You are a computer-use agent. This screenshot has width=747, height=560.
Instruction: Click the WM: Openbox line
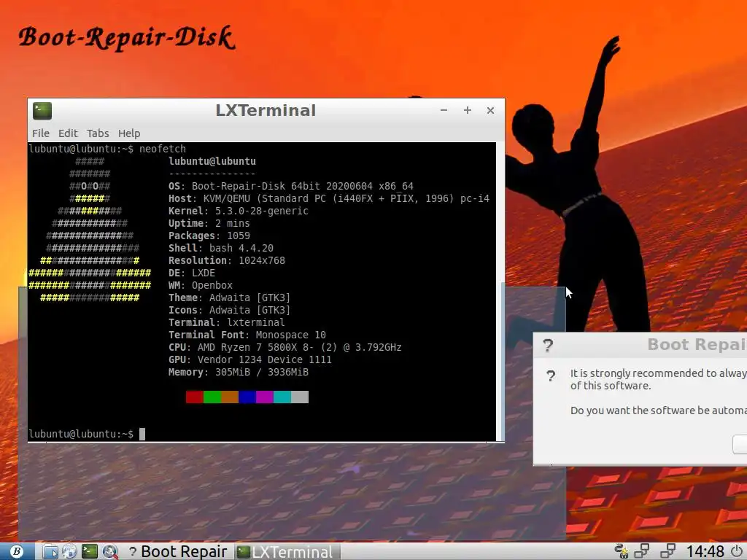click(200, 285)
